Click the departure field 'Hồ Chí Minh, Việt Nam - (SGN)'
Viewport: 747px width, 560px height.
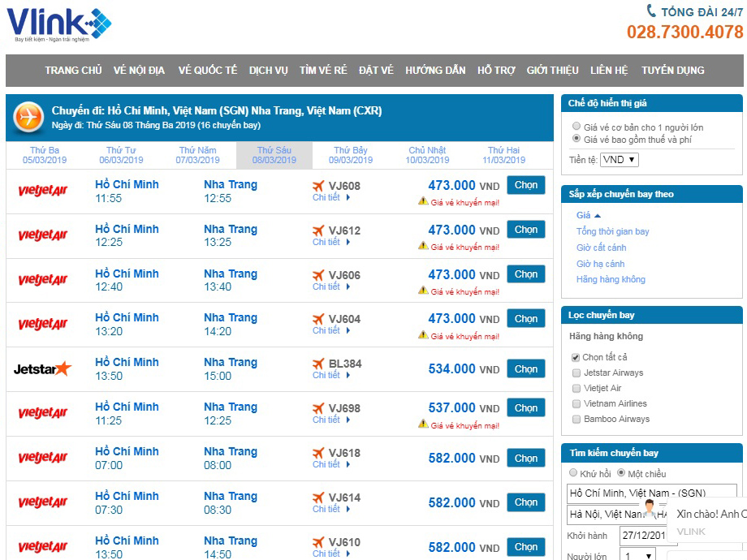(x=652, y=493)
